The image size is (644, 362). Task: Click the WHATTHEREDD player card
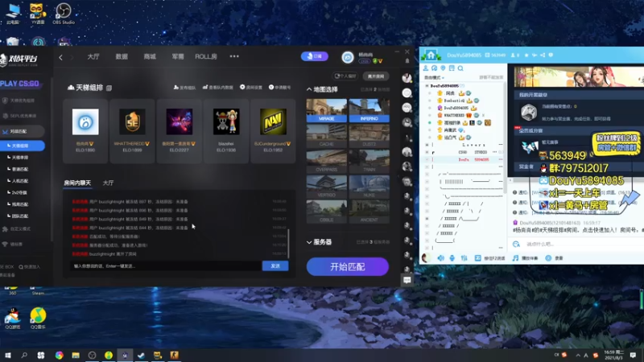pos(132,130)
